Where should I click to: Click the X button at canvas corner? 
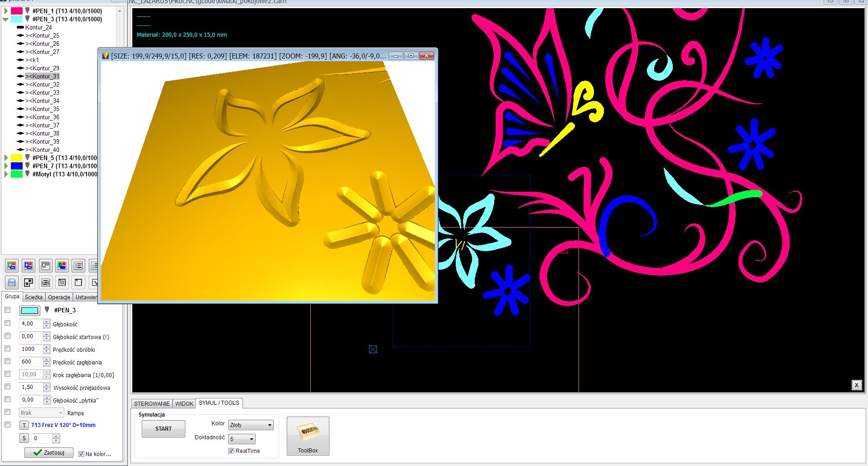(x=856, y=385)
